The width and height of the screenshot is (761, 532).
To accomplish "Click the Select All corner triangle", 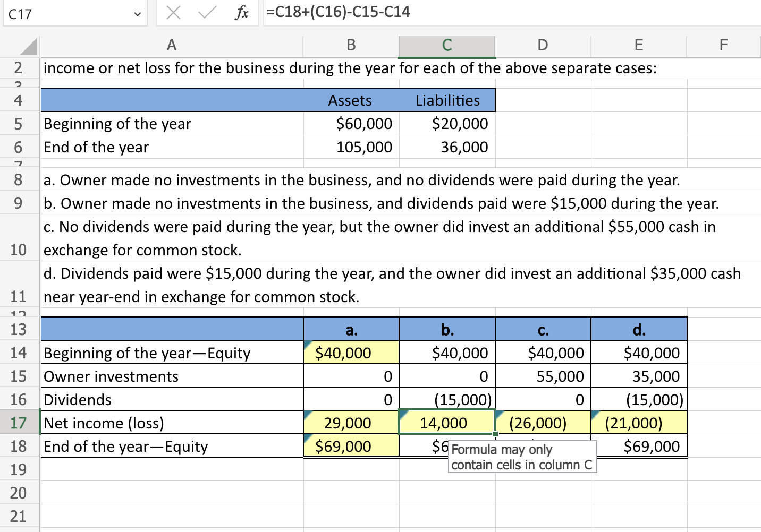I will coord(29,46).
